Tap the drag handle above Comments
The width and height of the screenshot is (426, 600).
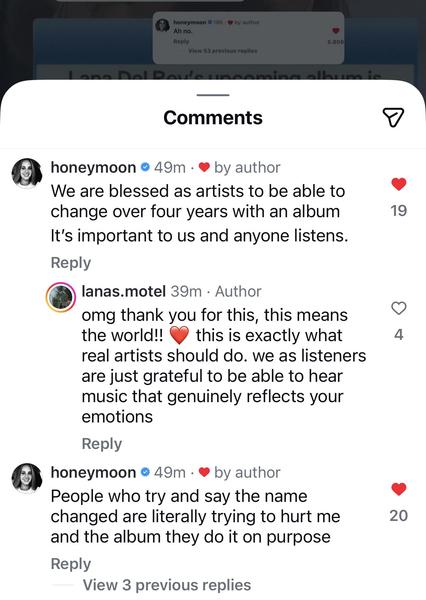coord(213,95)
